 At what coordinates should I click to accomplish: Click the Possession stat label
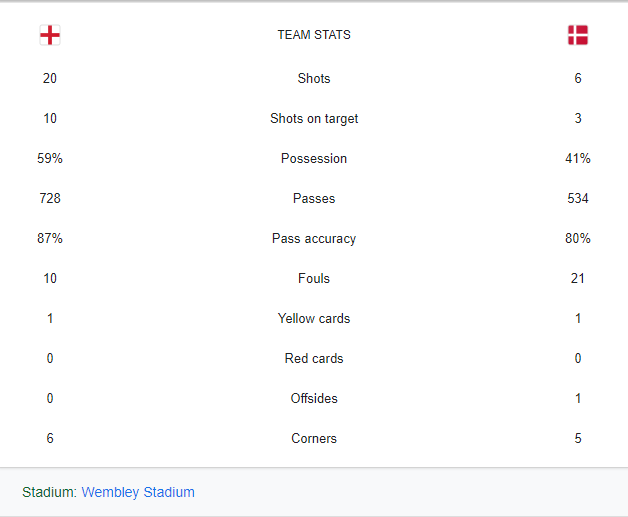pyautogui.click(x=314, y=158)
